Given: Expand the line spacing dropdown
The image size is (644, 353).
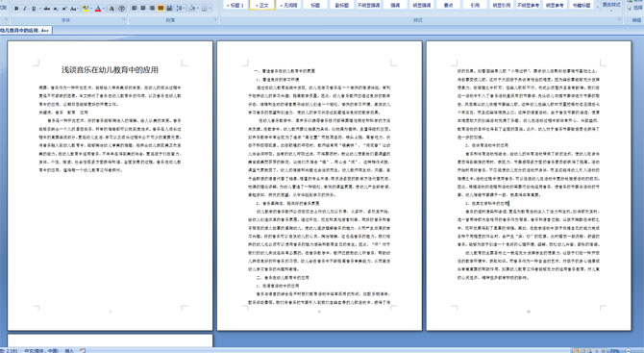Looking at the screenshot, I should coord(184,9).
